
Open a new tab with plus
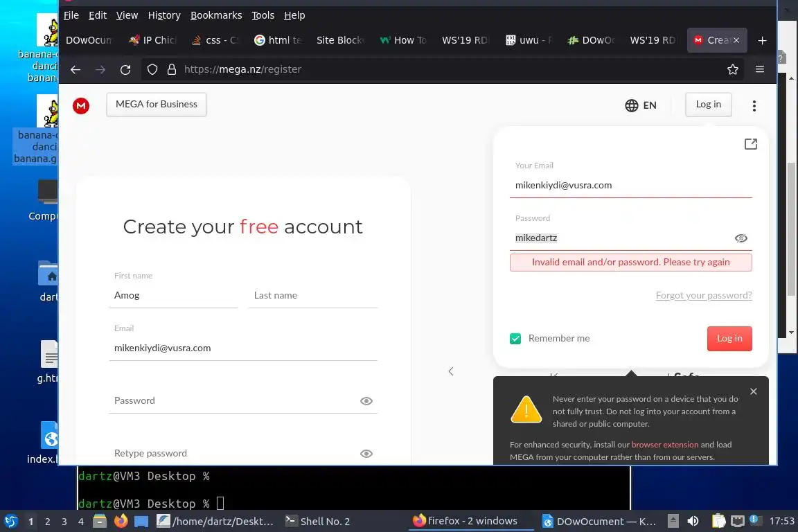pos(762,40)
